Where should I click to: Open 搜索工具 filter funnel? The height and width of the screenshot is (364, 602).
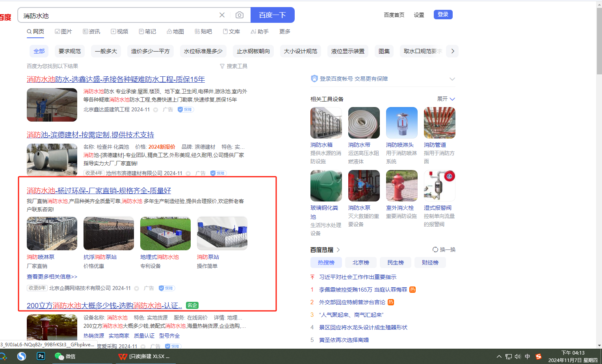(234, 66)
